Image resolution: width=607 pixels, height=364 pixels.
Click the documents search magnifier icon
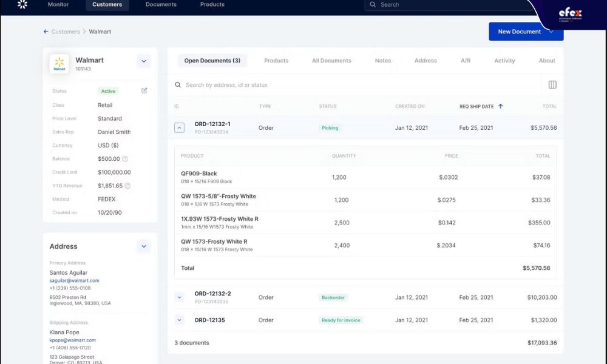(178, 85)
